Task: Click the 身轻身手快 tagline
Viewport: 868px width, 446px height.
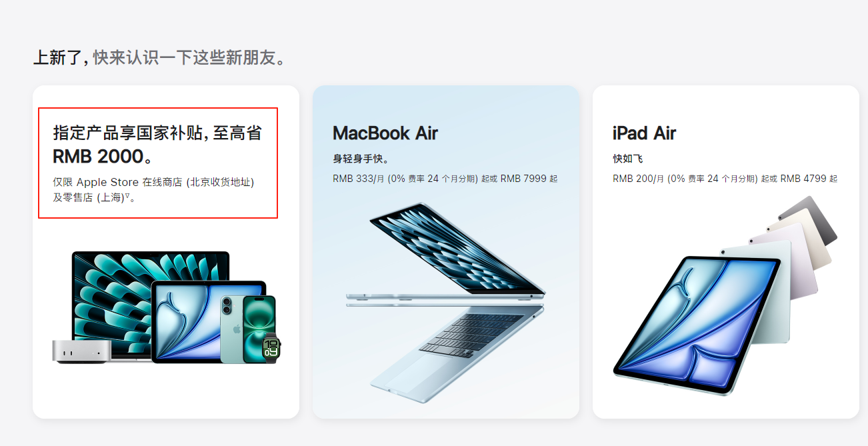Action: (x=361, y=159)
